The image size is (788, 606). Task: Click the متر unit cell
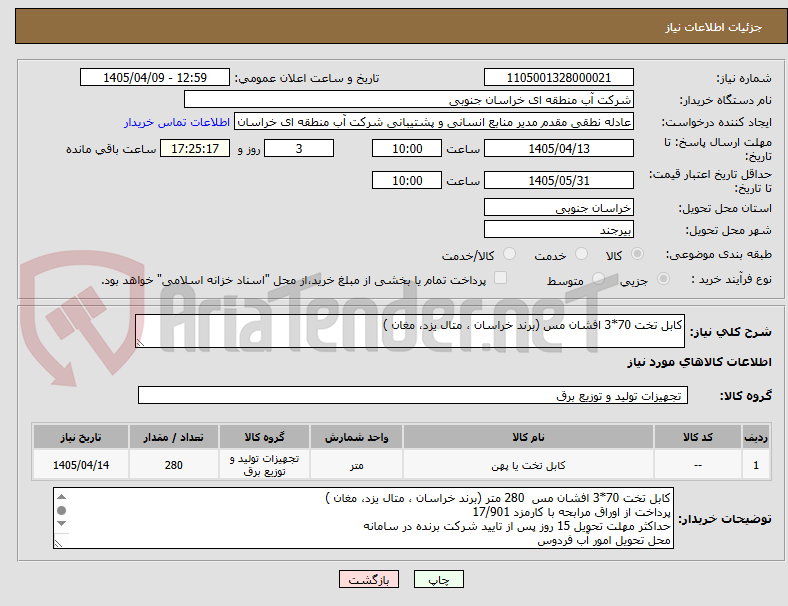[x=356, y=465]
